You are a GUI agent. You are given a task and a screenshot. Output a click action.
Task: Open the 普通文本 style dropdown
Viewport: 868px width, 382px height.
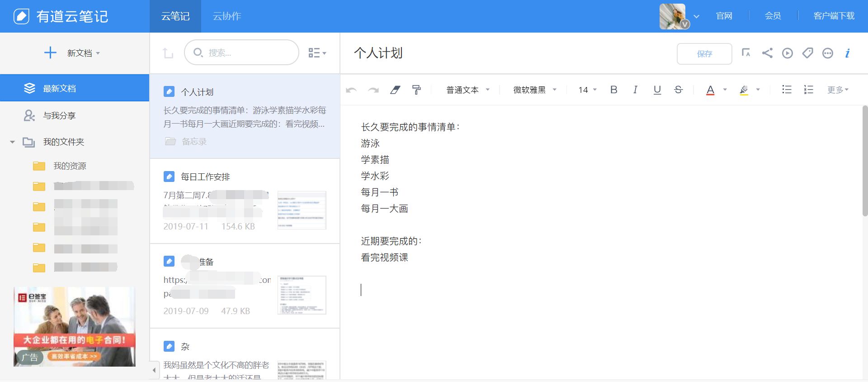[467, 90]
